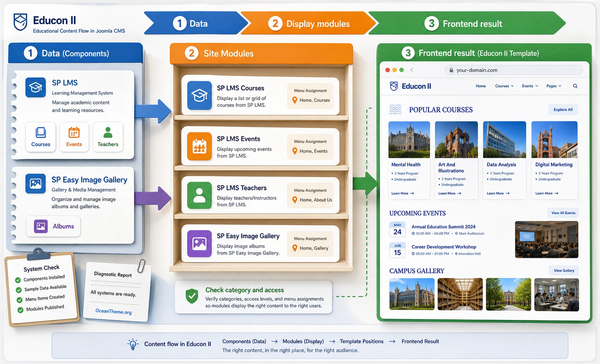
Task: Select step 3 Frontend result in top flow
Action: pyautogui.click(x=467, y=23)
